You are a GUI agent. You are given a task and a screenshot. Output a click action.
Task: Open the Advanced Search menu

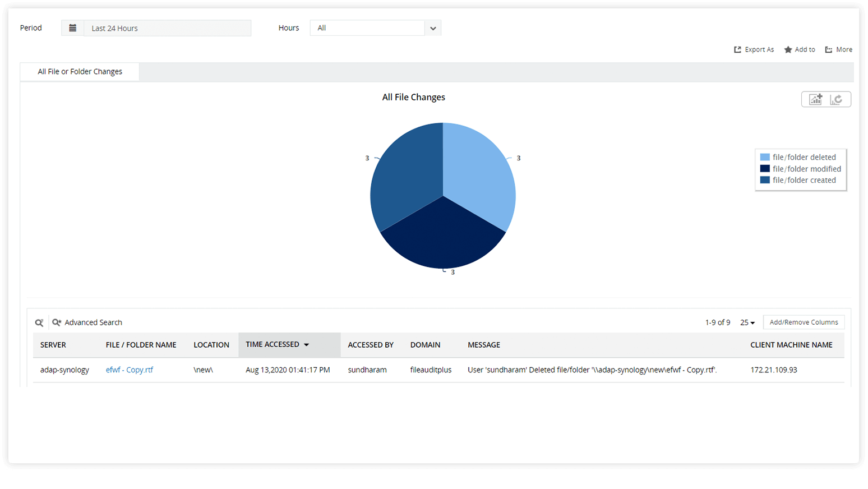pos(93,322)
